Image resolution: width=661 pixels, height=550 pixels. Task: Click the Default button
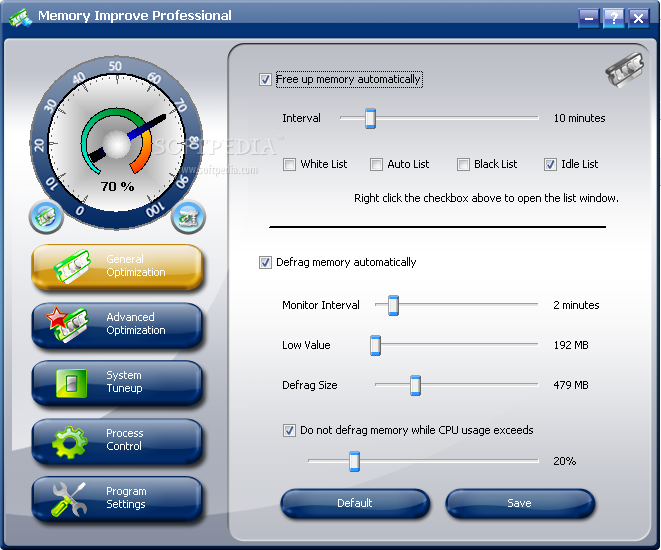(x=355, y=503)
